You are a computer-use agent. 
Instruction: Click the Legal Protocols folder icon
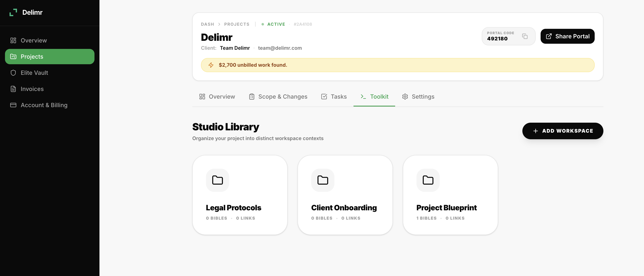217,180
